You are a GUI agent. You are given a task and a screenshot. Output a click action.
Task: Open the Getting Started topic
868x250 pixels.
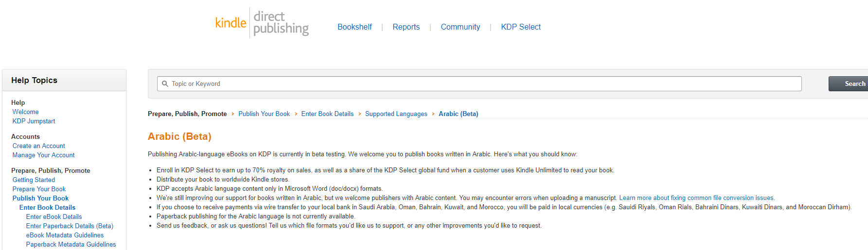(34, 180)
